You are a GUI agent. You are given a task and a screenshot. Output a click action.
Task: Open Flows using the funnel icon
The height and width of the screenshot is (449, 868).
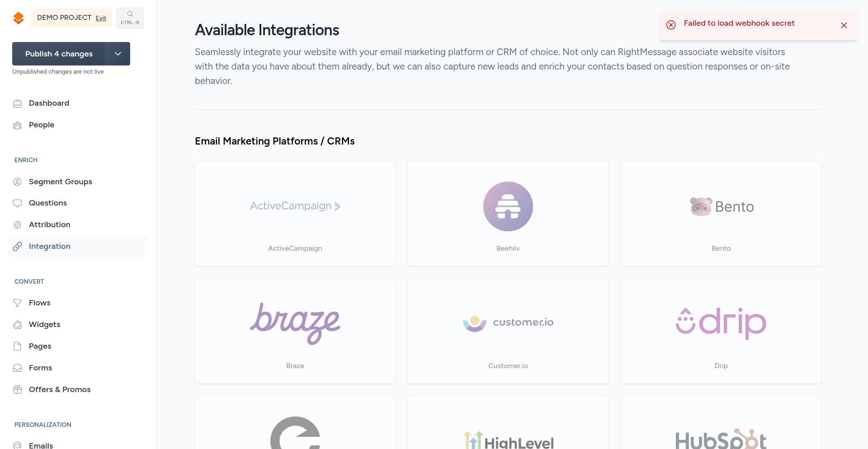17,303
